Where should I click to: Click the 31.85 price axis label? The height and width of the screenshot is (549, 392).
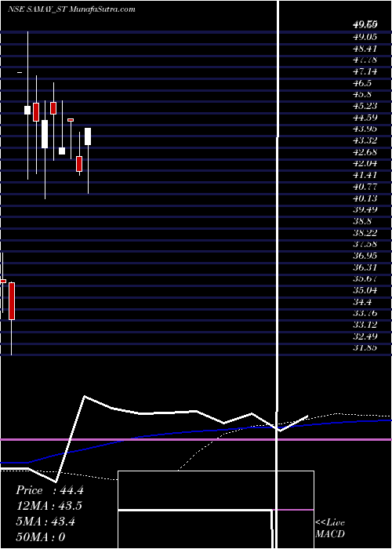click(365, 347)
